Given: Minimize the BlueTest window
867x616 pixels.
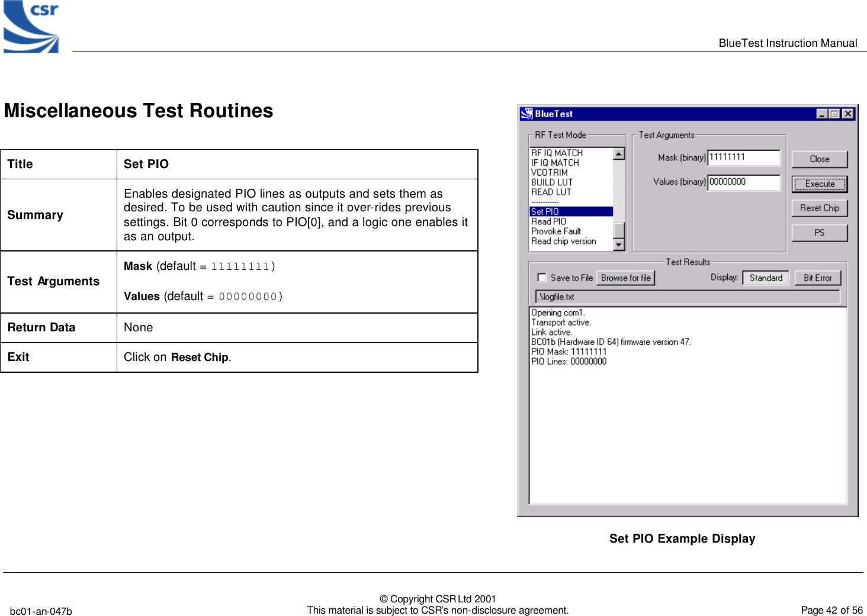Looking at the screenshot, I should tap(822, 114).
